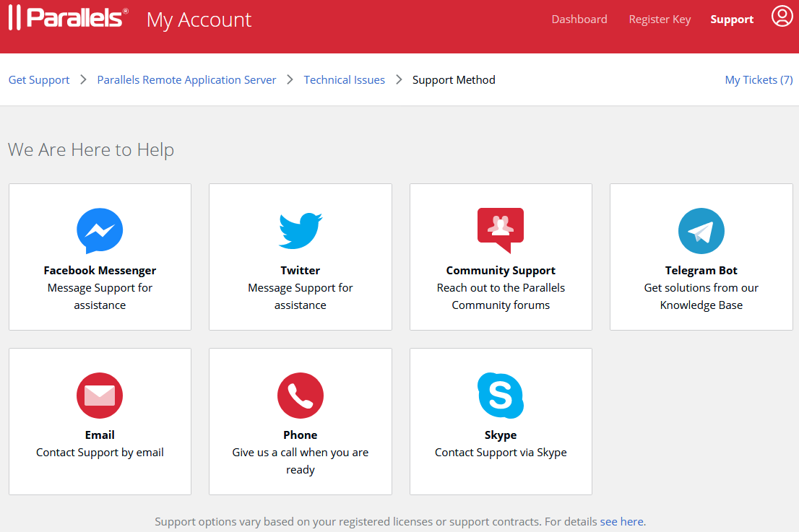799x532 pixels.
Task: Click 'Get solutions from our Knowledge Base'
Action: (x=701, y=296)
